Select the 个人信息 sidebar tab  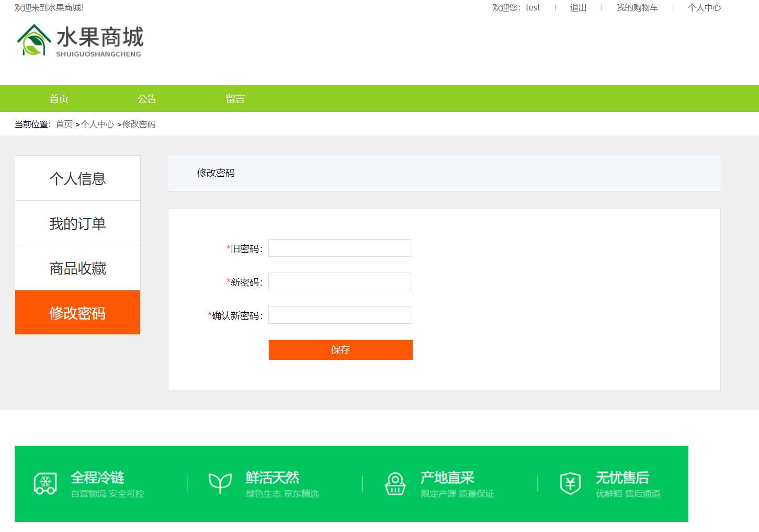point(77,179)
